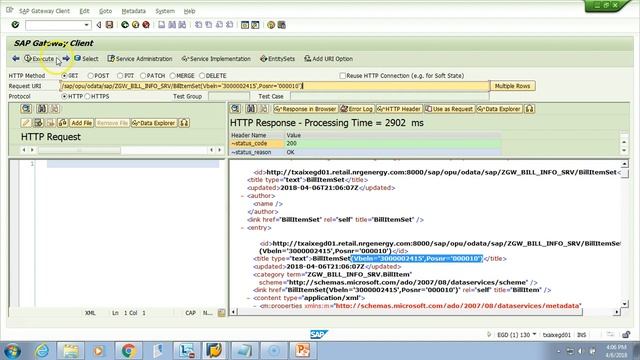
Task: Select the HTTPS protocol radio button
Action: click(87, 97)
